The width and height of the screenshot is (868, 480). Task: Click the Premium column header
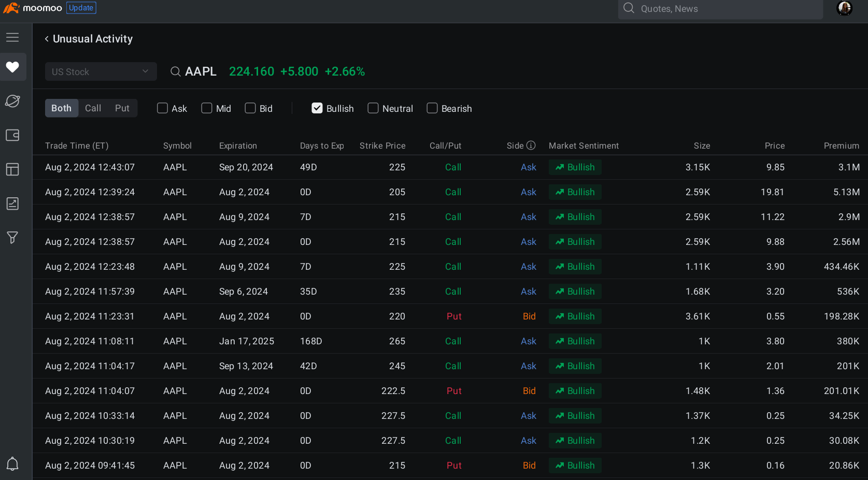842,146
